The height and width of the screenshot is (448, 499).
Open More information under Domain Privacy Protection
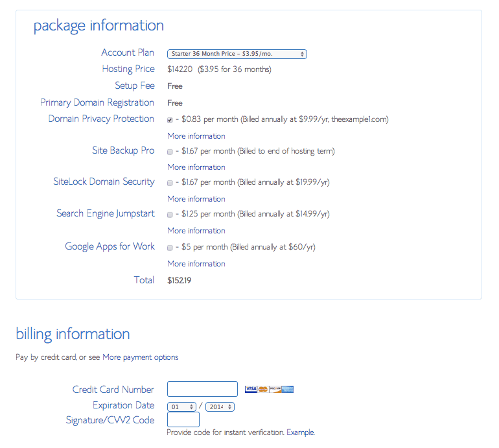pos(196,136)
